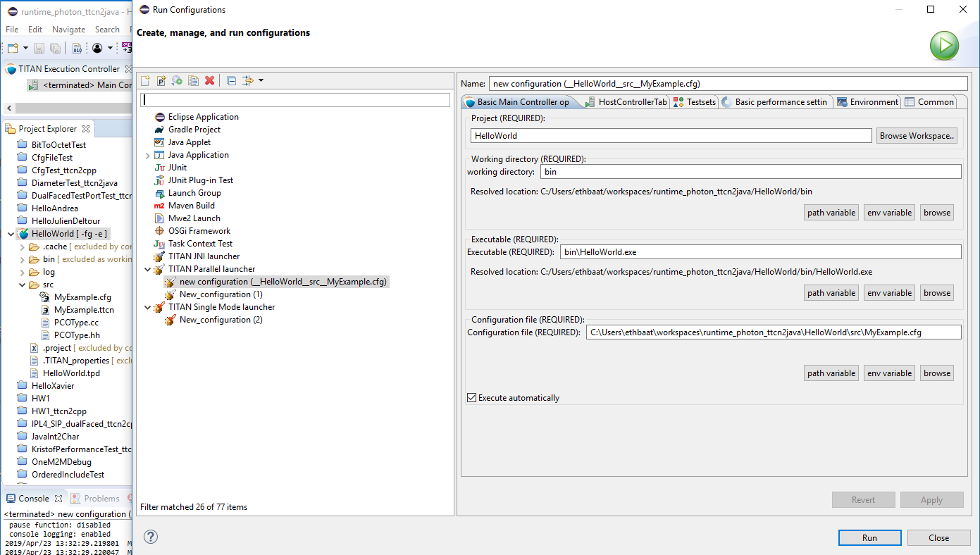Click the green Run circle icon
Image resolution: width=980 pixels, height=555 pixels.
[x=944, y=46]
